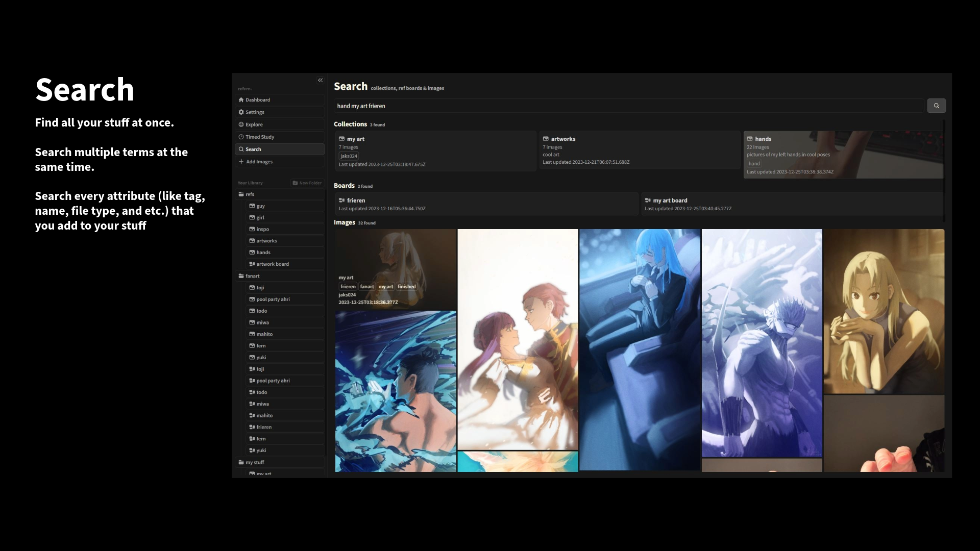
Task: Select the muscular archer image thumbnail
Action: click(x=762, y=343)
